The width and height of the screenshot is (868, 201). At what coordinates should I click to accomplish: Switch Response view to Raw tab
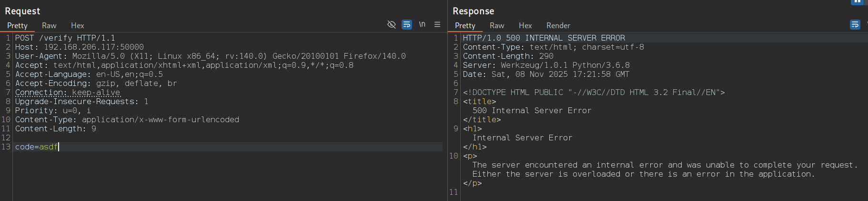(497, 26)
